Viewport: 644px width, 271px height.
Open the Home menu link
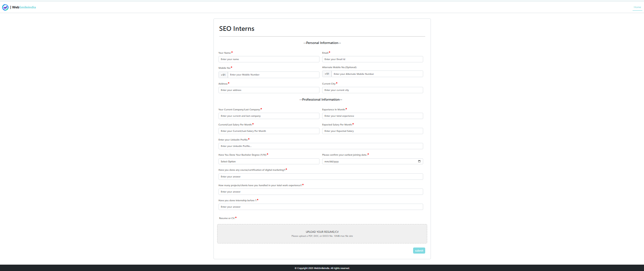point(637,7)
